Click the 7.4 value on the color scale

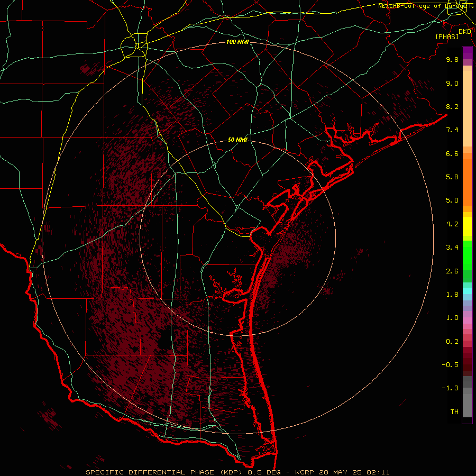452,130
